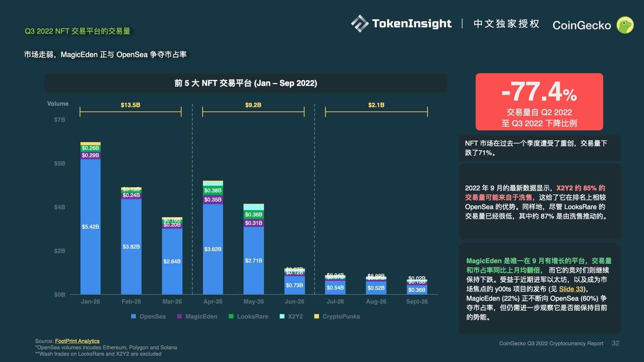Click the page number 32
Screen dimensions: 644x362
click(x=616, y=343)
